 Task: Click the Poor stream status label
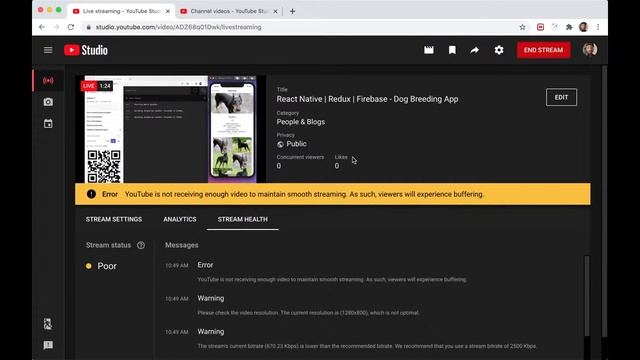[x=107, y=266]
